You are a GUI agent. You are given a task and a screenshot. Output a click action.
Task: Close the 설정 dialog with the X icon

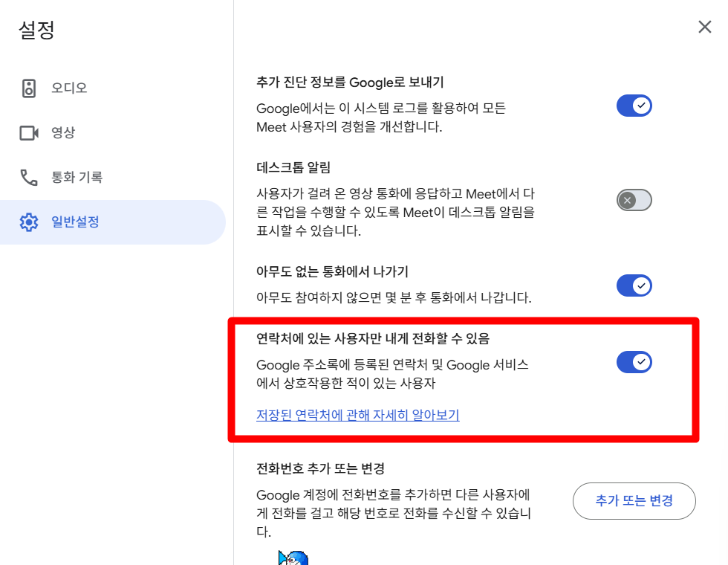(x=704, y=28)
